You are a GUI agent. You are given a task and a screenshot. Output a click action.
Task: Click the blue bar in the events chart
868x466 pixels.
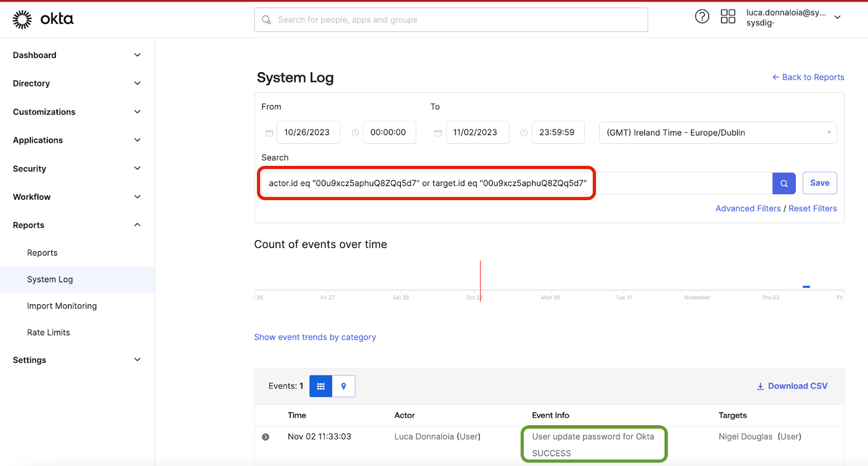[x=806, y=286]
